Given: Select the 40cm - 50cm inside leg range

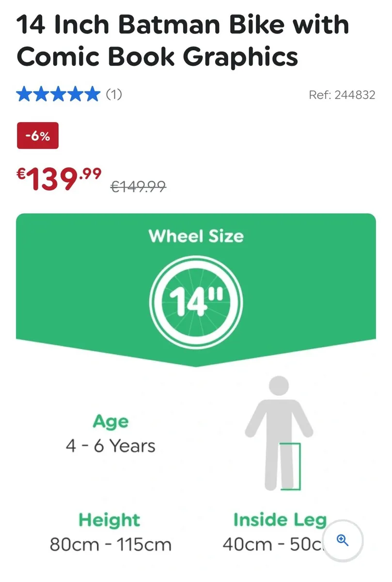Looking at the screenshot, I should coord(274,545).
